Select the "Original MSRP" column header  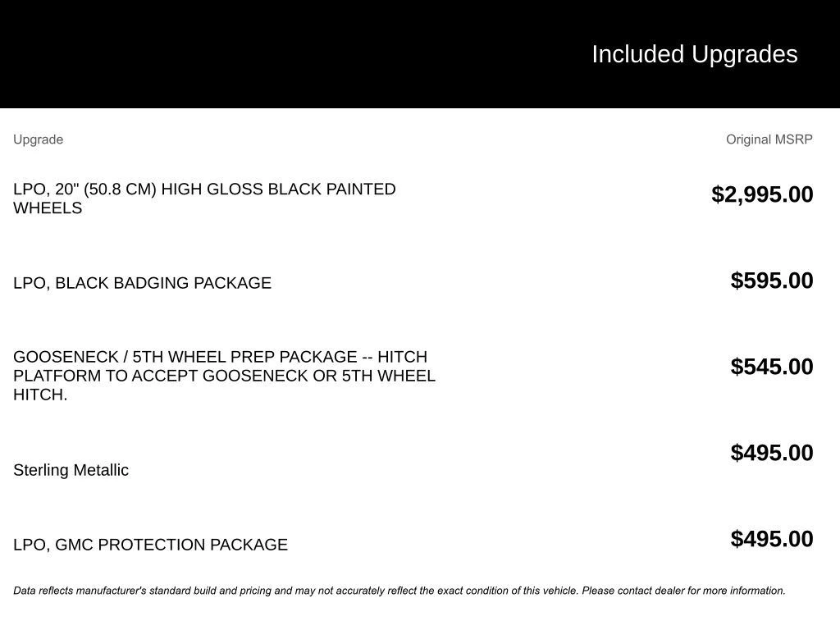click(x=769, y=139)
